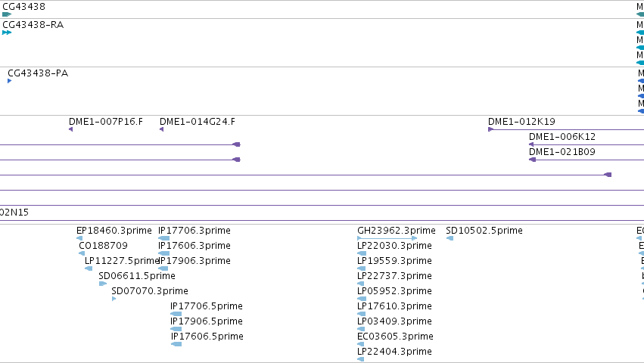The image size is (644, 363).
Task: Click the DME1-006K12 label
Action: click(562, 137)
